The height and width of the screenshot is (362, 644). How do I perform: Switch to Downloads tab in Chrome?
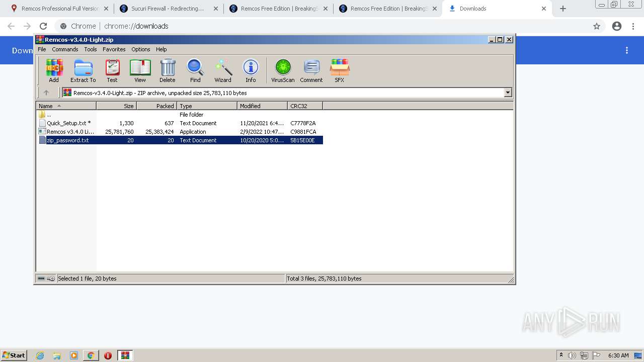[x=497, y=9]
